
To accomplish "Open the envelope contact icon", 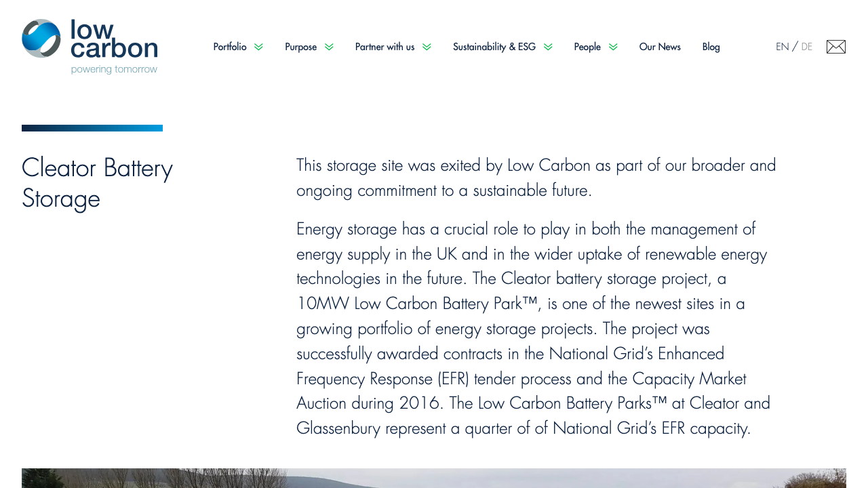I will pos(835,46).
